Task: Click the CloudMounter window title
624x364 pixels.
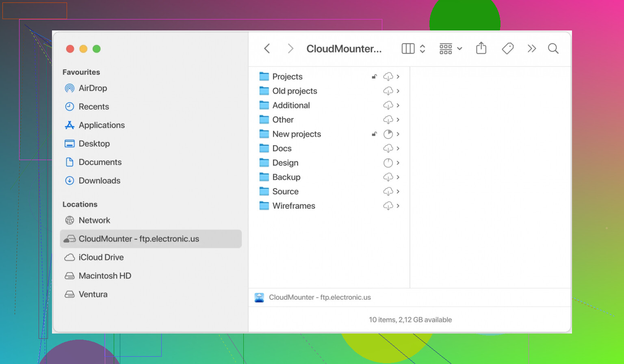Action: click(344, 49)
